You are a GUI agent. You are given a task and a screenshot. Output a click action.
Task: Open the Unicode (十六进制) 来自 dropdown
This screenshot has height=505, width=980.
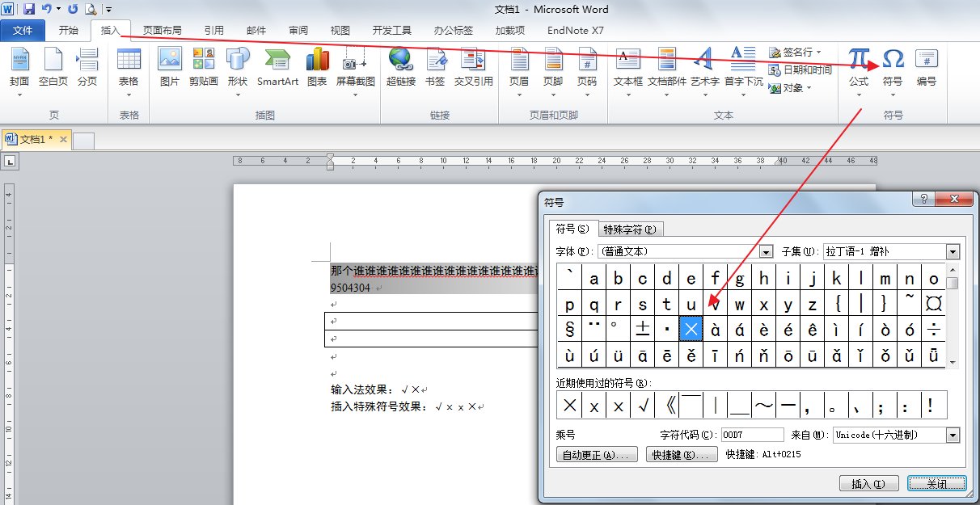coord(953,435)
